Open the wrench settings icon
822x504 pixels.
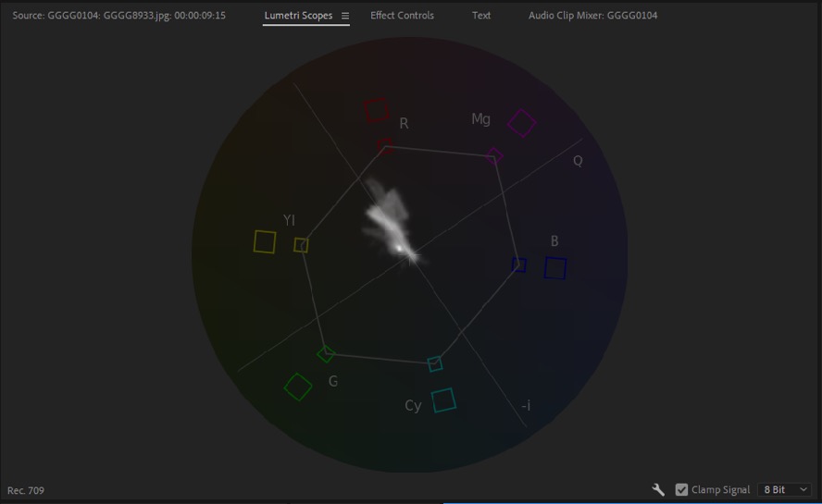[658, 490]
